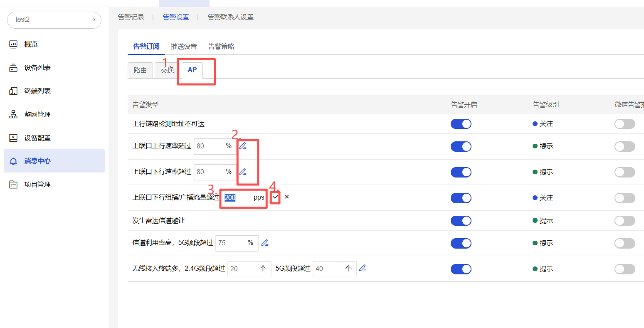Viewport: 644px width, 328px height.
Task: Switch to 告警策略 tab
Action: (221, 46)
